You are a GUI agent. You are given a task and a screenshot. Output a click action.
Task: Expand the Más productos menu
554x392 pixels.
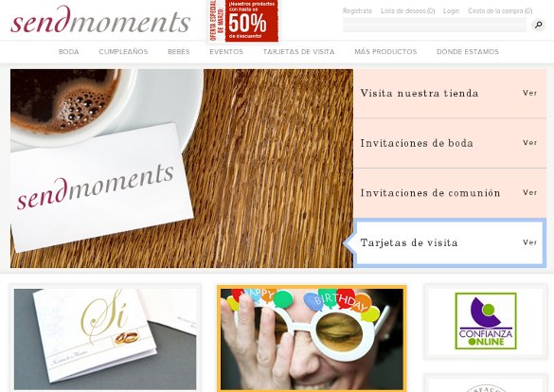pyautogui.click(x=385, y=51)
